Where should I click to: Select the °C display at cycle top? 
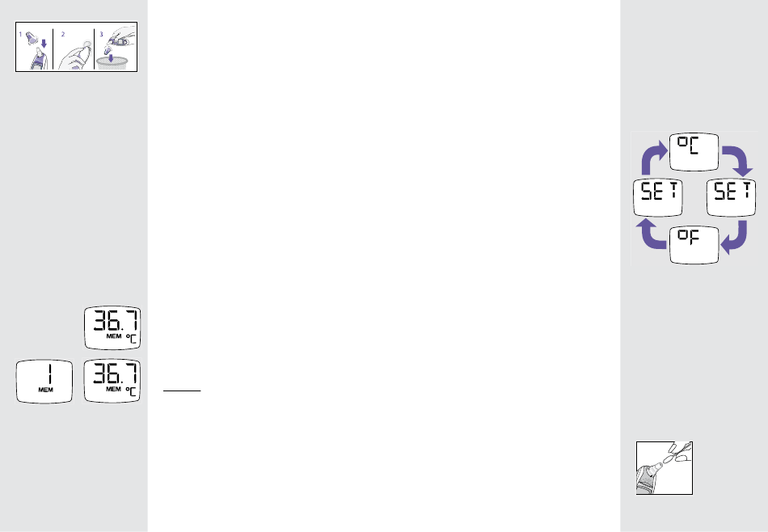pyautogui.click(x=694, y=152)
